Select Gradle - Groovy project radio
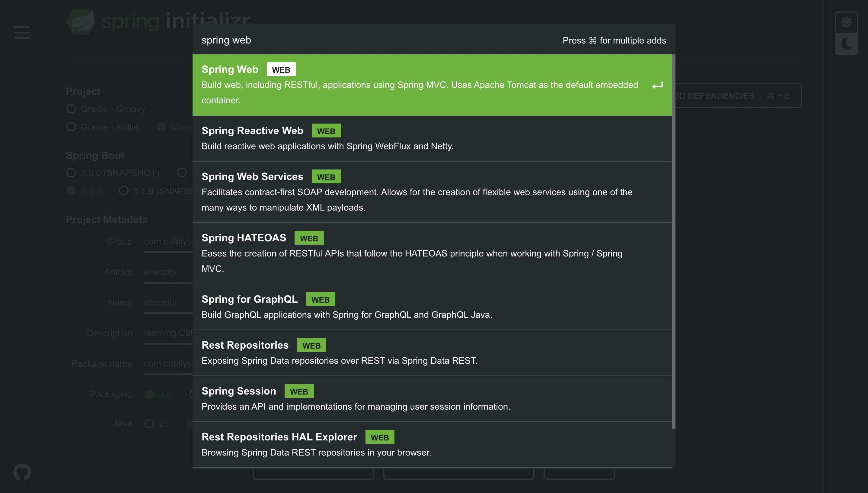This screenshot has height=493, width=868. tap(71, 109)
